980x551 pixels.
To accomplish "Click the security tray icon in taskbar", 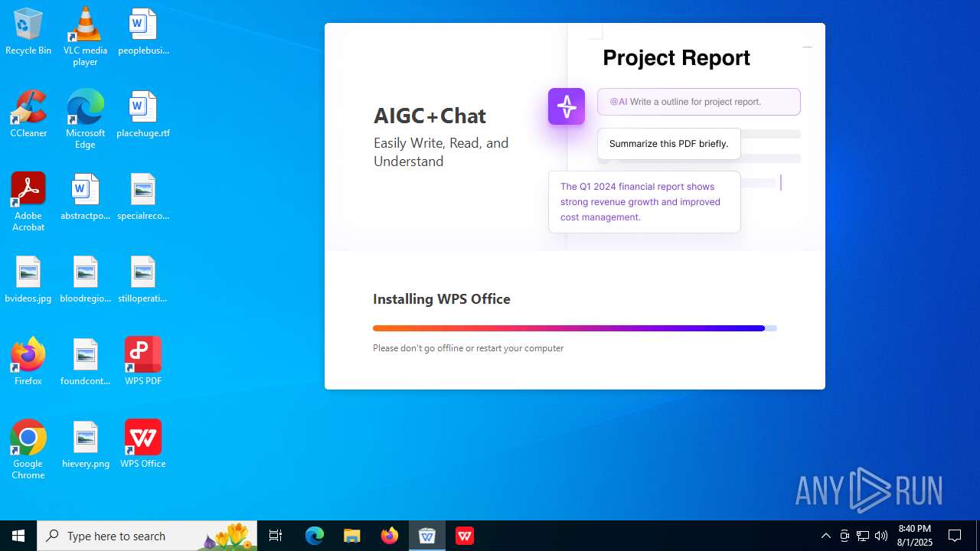I will [844, 536].
